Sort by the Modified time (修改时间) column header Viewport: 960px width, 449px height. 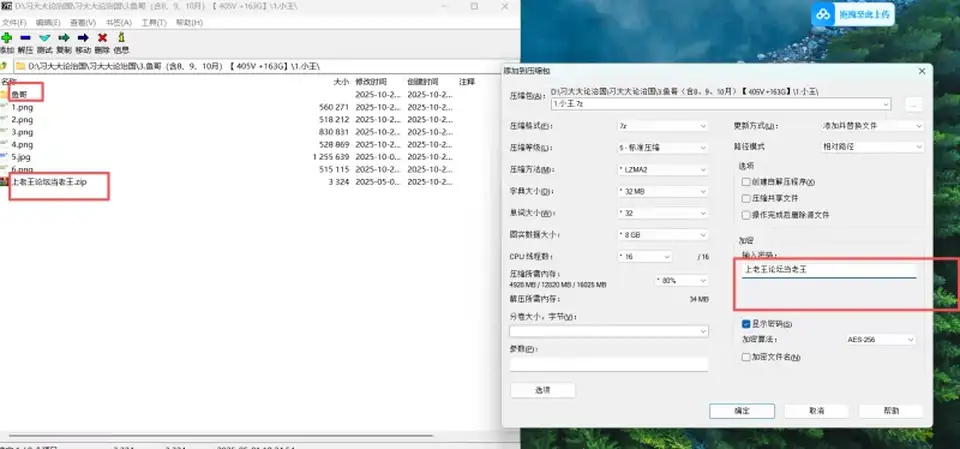point(371,81)
